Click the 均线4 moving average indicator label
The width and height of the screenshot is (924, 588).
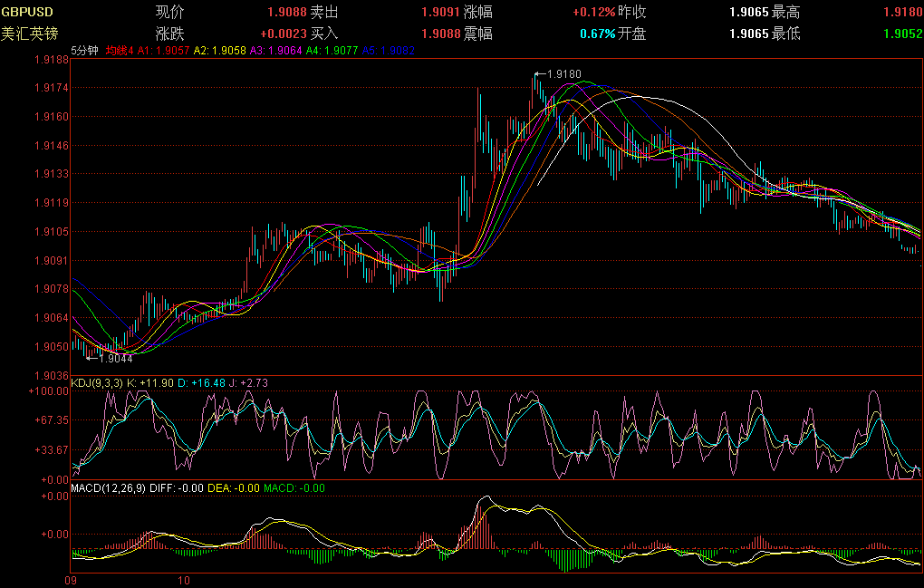pos(120,51)
